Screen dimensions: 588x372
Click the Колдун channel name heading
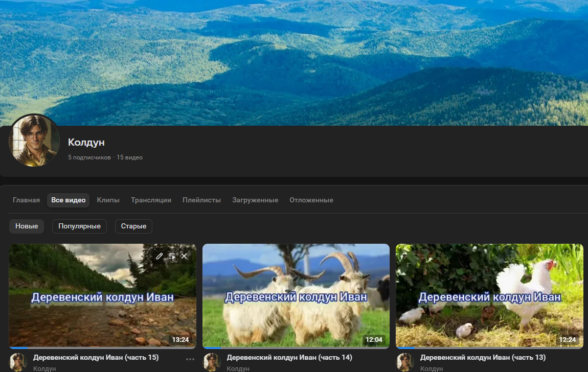point(86,143)
